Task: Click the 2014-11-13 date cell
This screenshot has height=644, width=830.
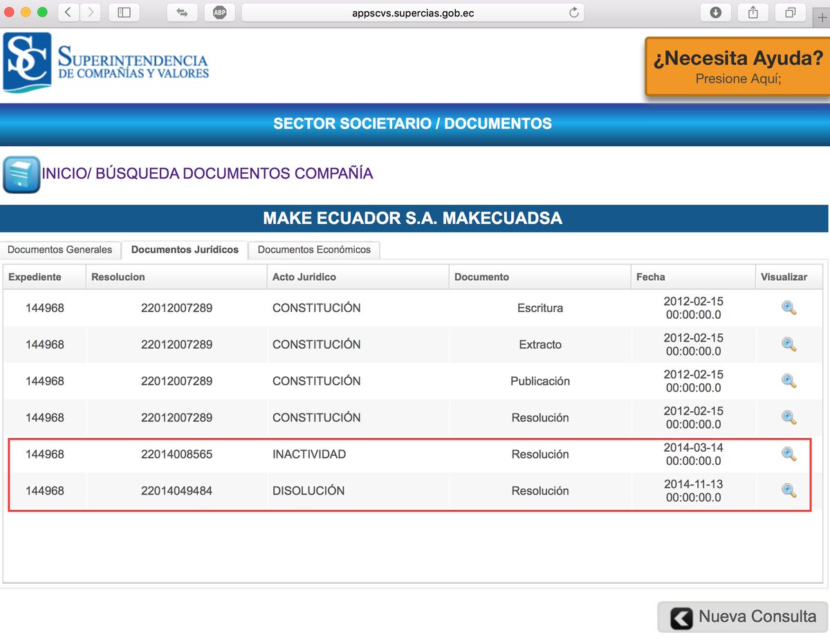Action: pos(693,490)
